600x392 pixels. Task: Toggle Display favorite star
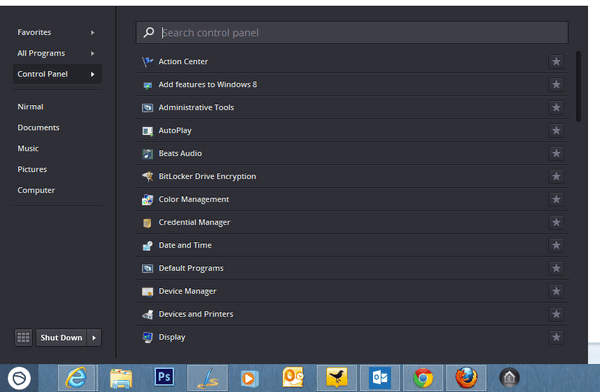[556, 337]
